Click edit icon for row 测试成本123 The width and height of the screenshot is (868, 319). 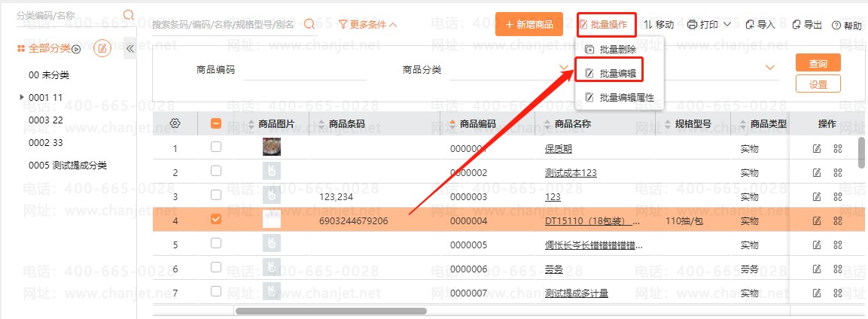click(817, 172)
